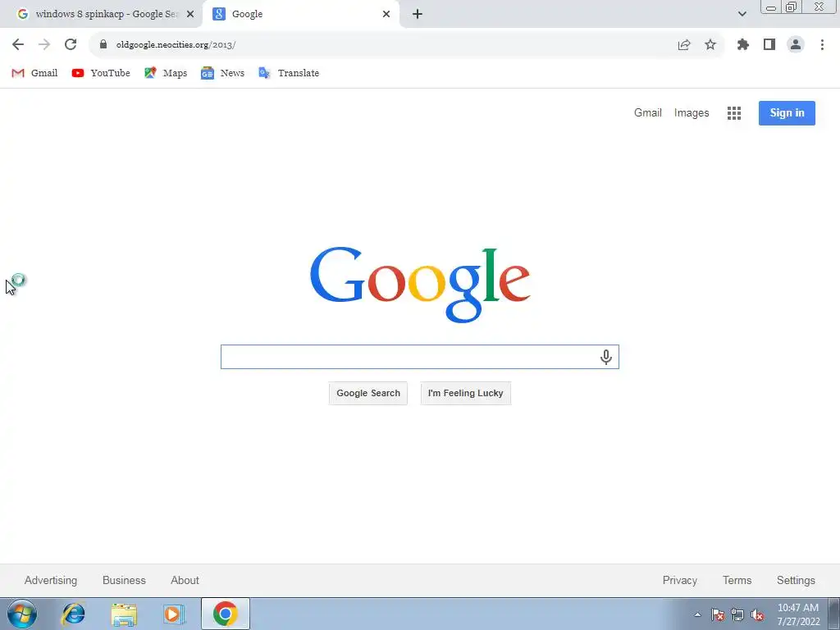This screenshot has width=840, height=630.
Task: Open the Terms footer link
Action: tap(737, 580)
